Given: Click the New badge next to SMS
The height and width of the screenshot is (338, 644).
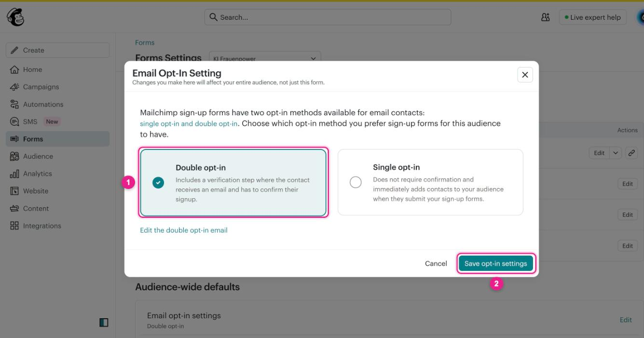Looking at the screenshot, I should [x=52, y=122].
